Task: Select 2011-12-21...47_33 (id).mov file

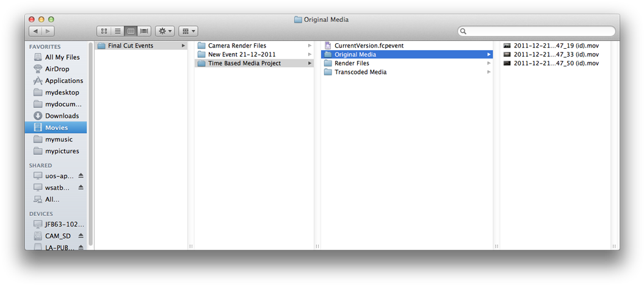Action: click(x=555, y=54)
